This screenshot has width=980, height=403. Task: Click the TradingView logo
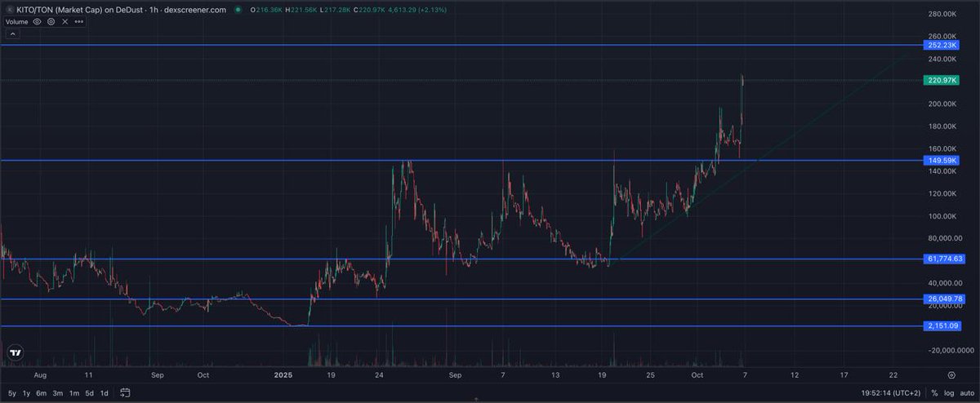tap(14, 353)
